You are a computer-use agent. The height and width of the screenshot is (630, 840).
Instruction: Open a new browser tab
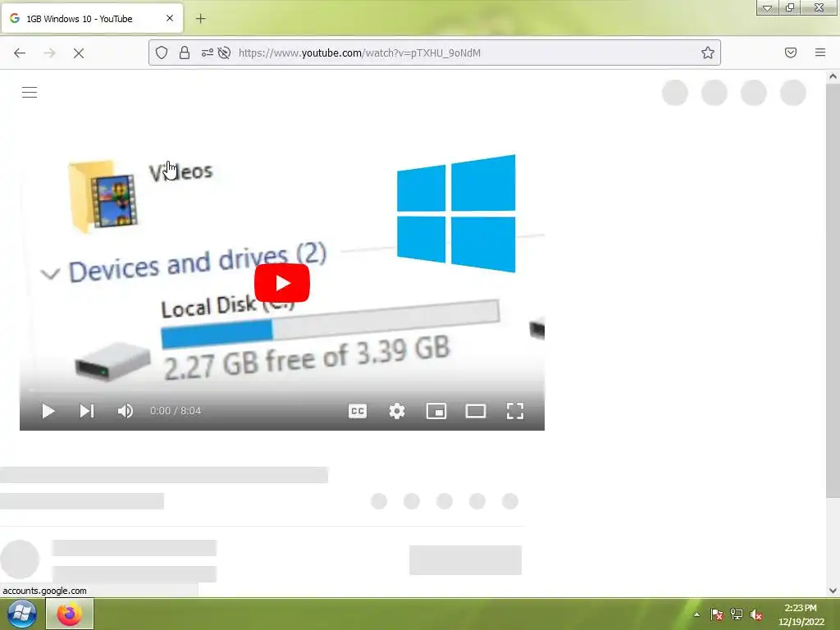click(200, 19)
